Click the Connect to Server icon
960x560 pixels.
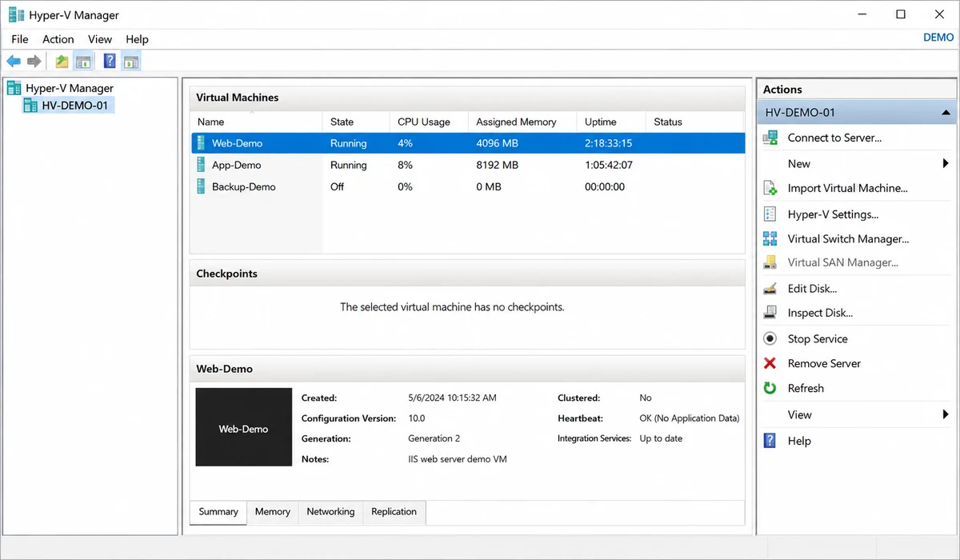point(770,138)
